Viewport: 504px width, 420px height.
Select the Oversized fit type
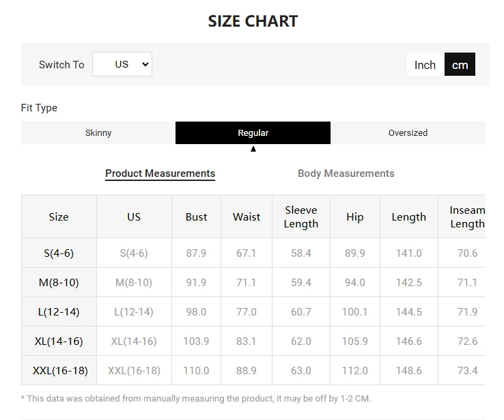408,133
